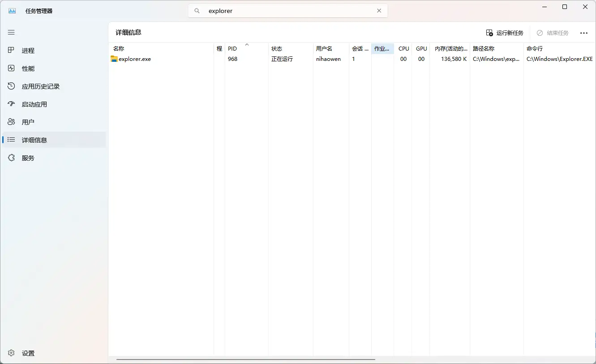This screenshot has width=596, height=364.
Task: Open the 用户 (Users) page icon
Action: point(11,122)
